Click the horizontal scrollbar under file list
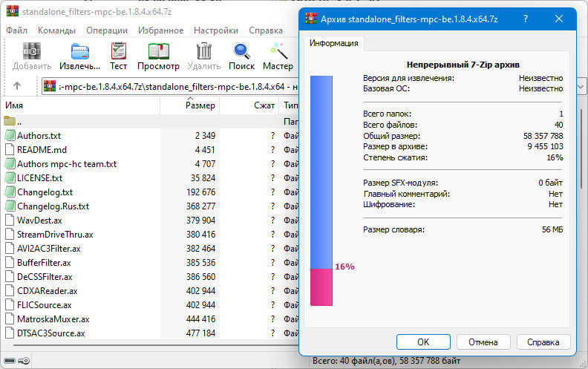588x369 pixels. pos(156,344)
